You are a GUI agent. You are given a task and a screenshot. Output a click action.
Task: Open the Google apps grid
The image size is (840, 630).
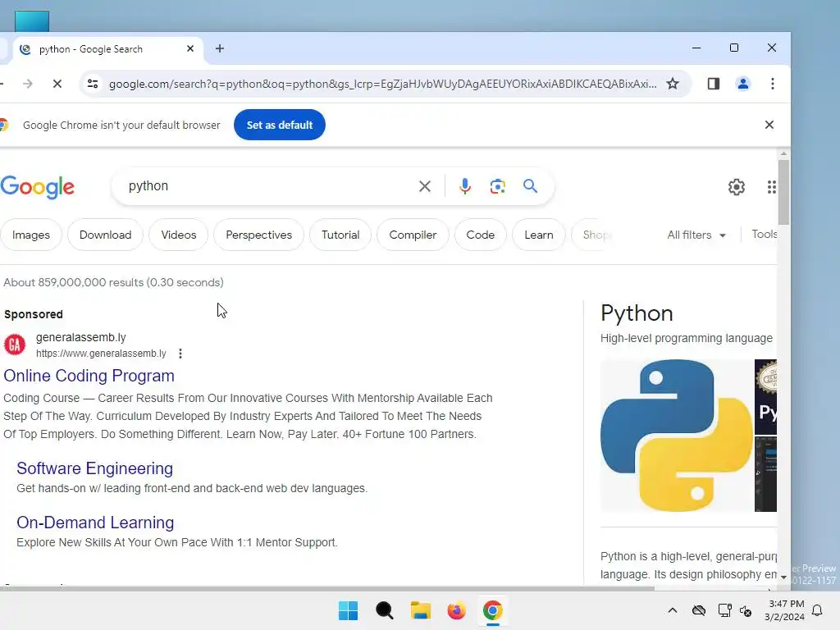click(x=771, y=187)
